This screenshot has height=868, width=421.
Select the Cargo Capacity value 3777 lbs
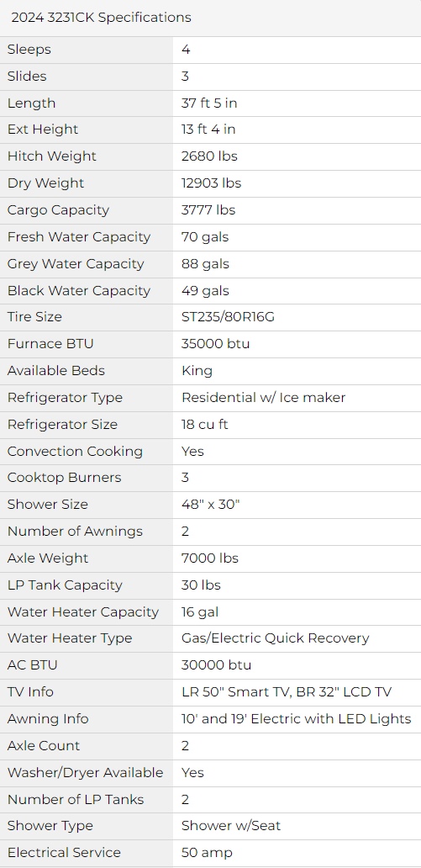(208, 210)
